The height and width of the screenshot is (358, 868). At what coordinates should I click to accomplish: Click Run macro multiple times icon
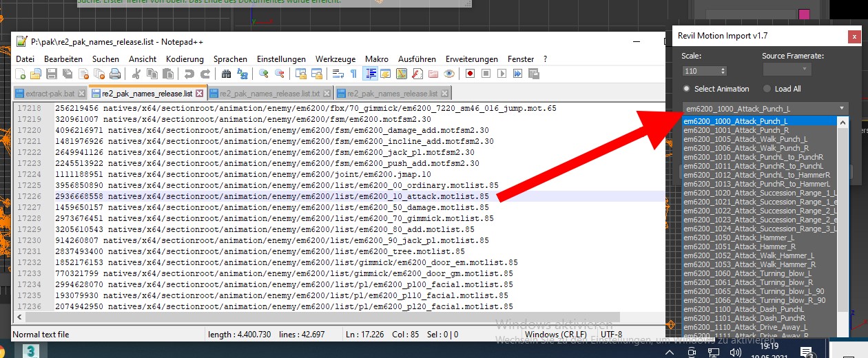click(x=517, y=74)
